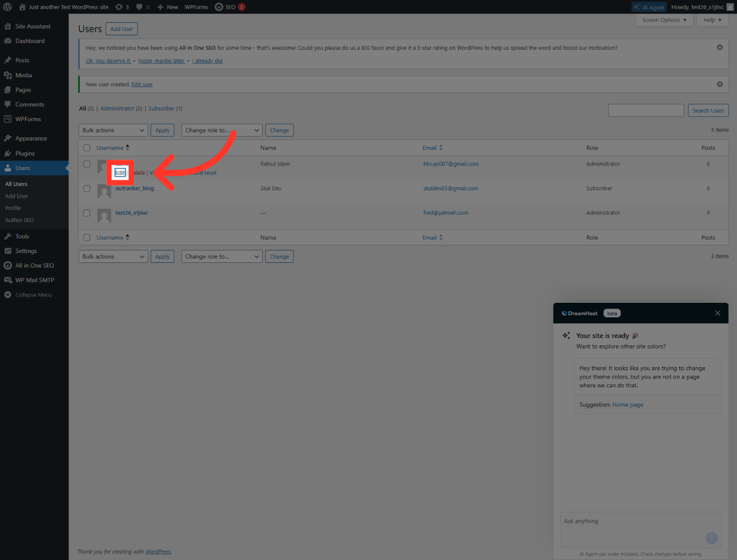Open the tito.xp007@gmail.com email link

pyautogui.click(x=451, y=164)
